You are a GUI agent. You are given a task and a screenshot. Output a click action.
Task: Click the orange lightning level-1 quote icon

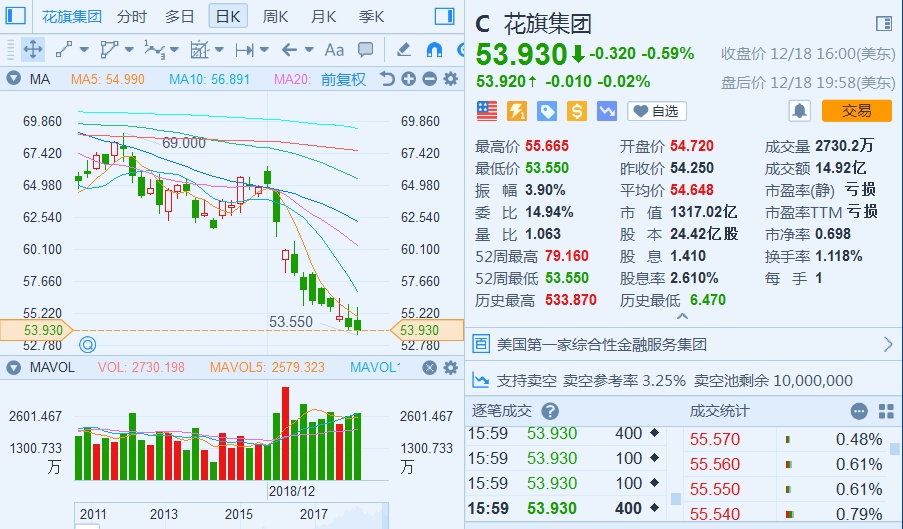[517, 111]
